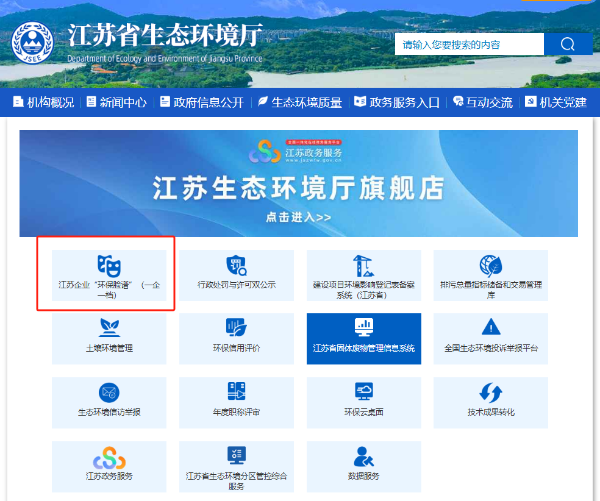Open 建设项目环境影响登记表备案系统 link
Viewport: 600px width, 501px height.
tap(364, 276)
